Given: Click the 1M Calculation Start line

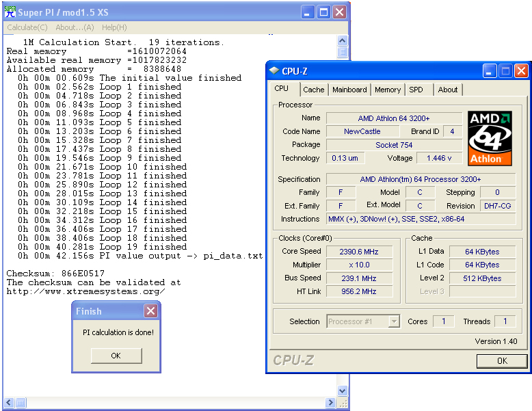Looking at the screenshot, I should [x=124, y=42].
